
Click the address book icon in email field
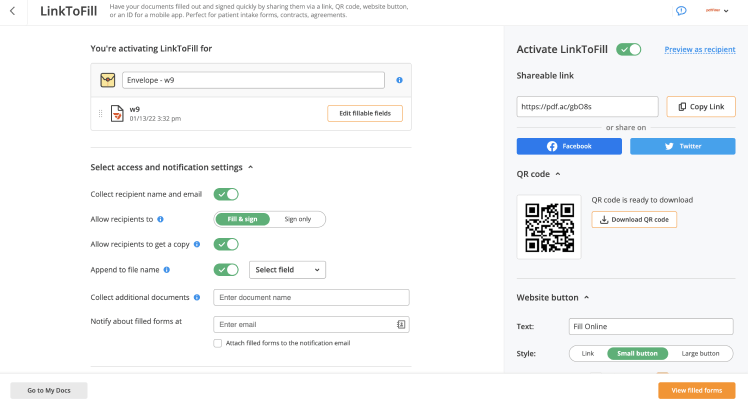401,324
